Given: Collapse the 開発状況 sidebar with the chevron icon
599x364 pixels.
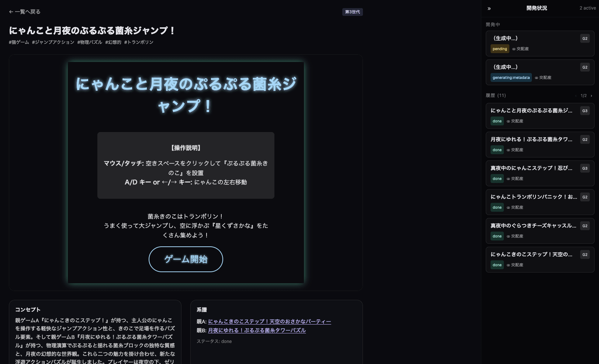Looking at the screenshot, I should [489, 8].
